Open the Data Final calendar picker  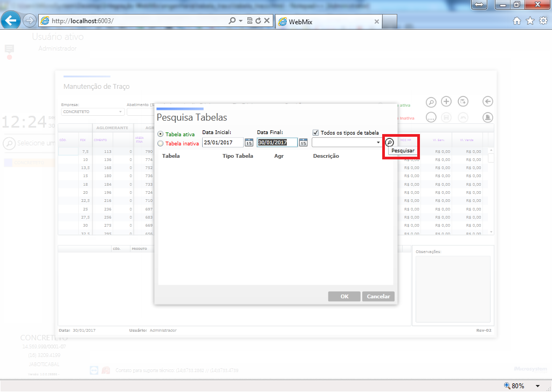click(303, 142)
